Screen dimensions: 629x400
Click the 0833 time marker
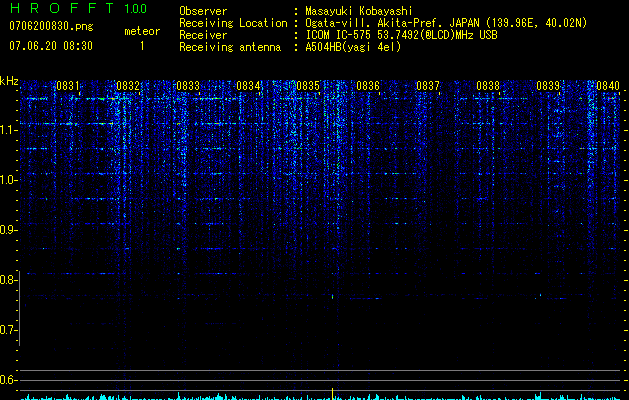coord(188,86)
